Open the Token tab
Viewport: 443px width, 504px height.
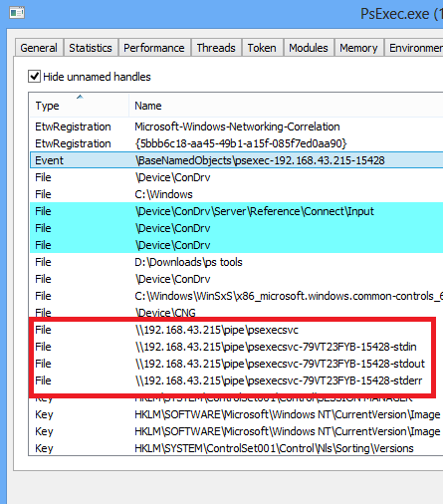[x=262, y=48]
